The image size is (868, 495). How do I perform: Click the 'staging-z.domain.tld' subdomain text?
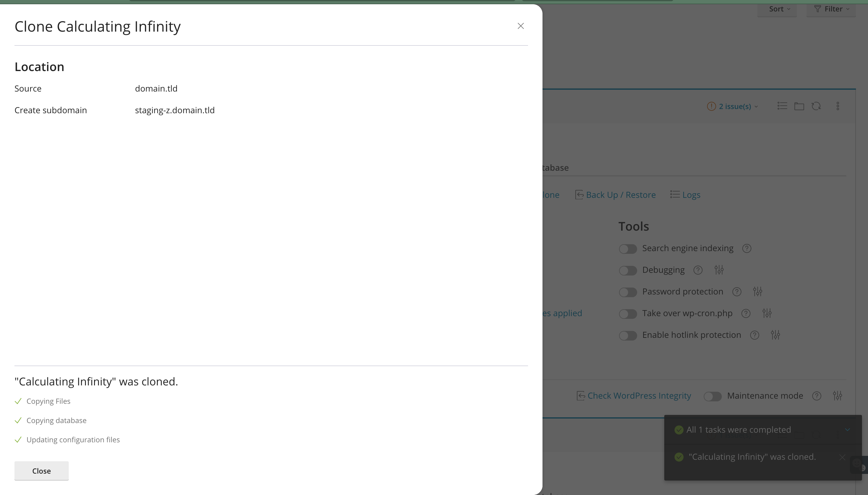(x=175, y=111)
